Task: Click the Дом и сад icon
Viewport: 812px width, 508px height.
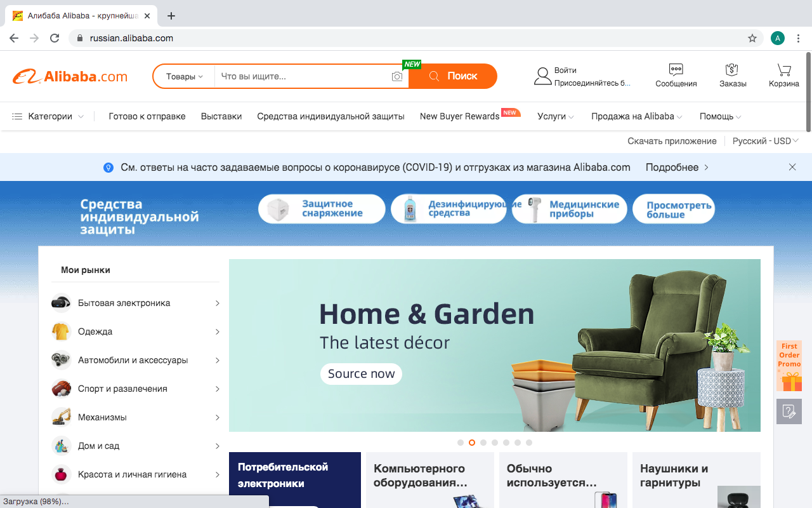Action: 61,446
